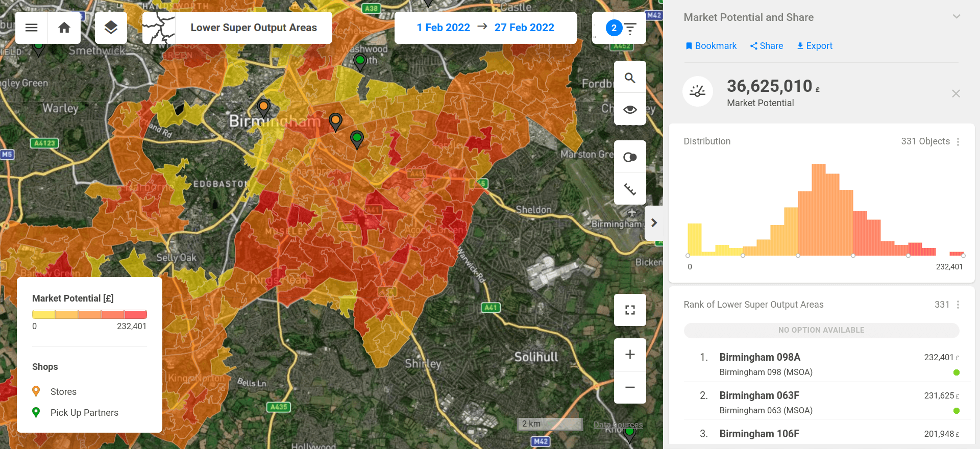The width and height of the screenshot is (980, 449).
Task: Click the 36,625,010 market potential value
Action: pos(769,86)
